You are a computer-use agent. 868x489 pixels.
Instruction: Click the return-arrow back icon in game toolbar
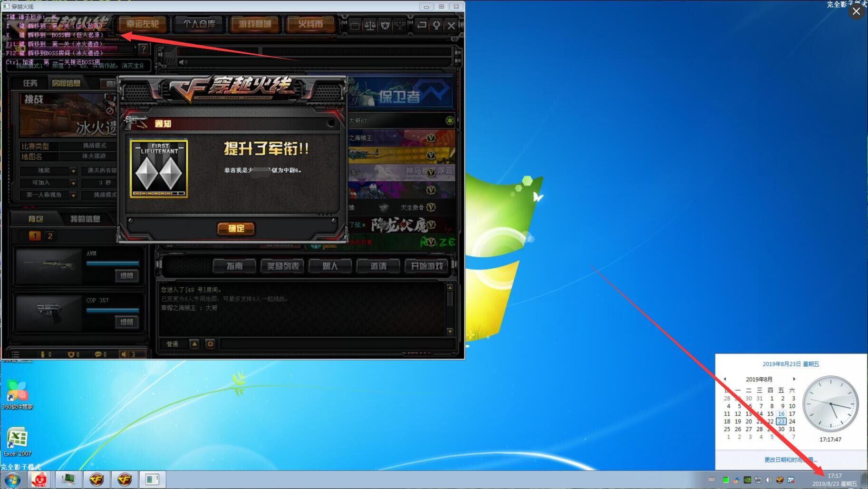(x=421, y=25)
